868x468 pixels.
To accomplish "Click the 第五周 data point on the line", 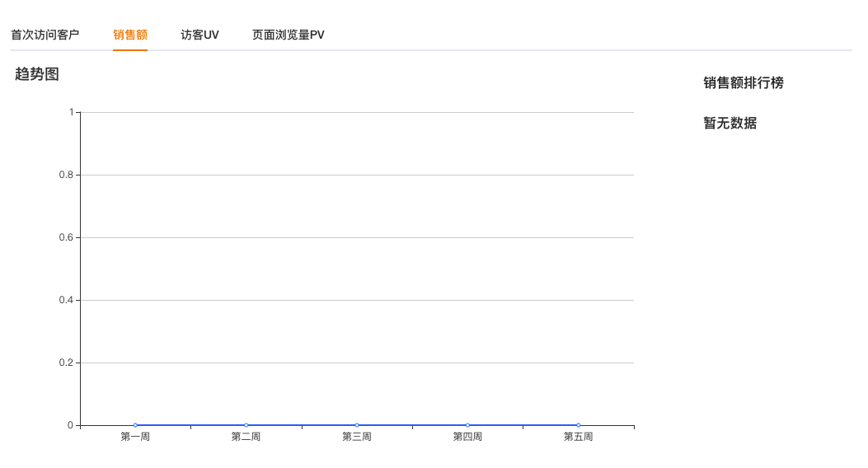I will tap(578, 425).
